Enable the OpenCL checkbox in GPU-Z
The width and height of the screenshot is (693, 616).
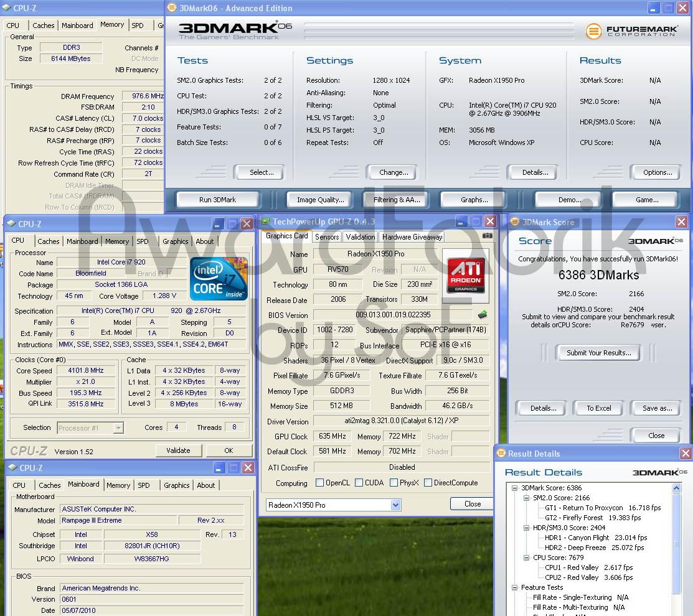tap(319, 483)
